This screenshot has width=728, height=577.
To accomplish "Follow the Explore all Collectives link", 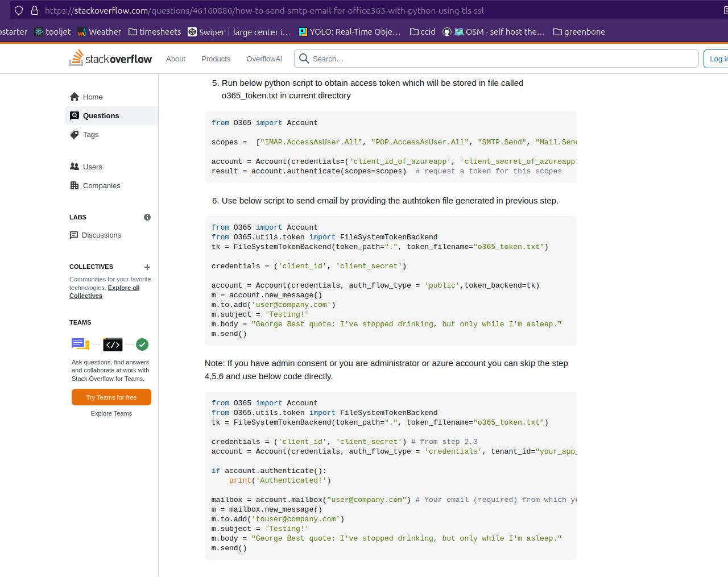I will tap(105, 292).
